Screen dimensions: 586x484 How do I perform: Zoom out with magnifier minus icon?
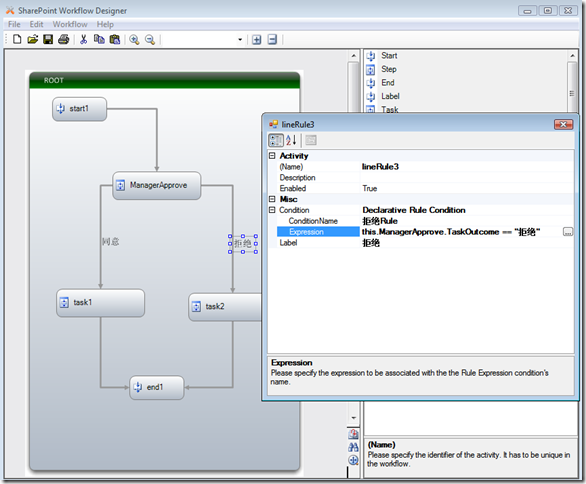(150, 39)
